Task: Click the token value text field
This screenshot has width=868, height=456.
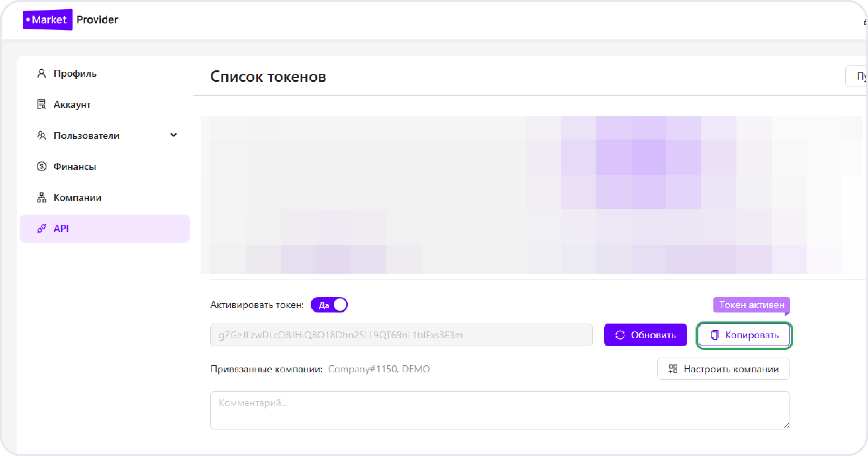Action: (401, 335)
